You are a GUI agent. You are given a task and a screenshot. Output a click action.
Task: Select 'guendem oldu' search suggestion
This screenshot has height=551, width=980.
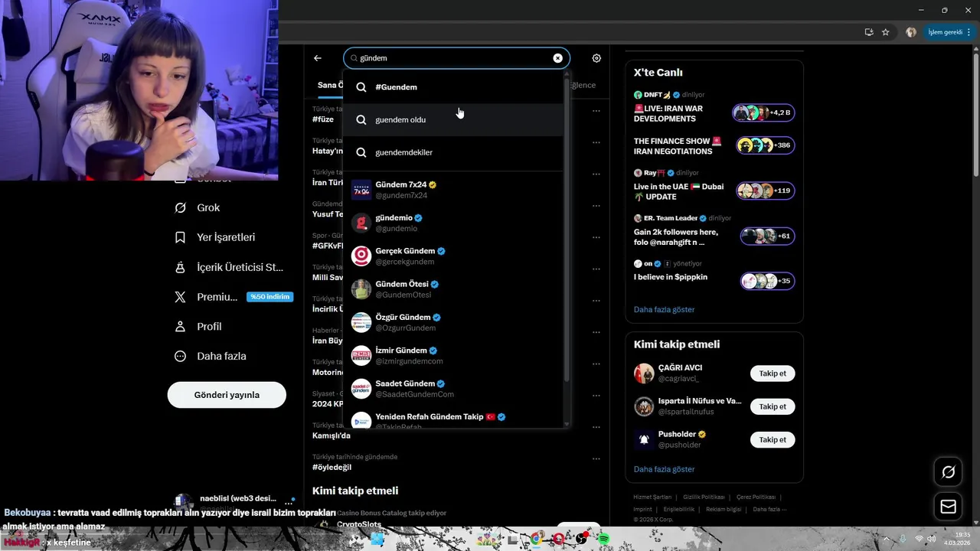453,120
